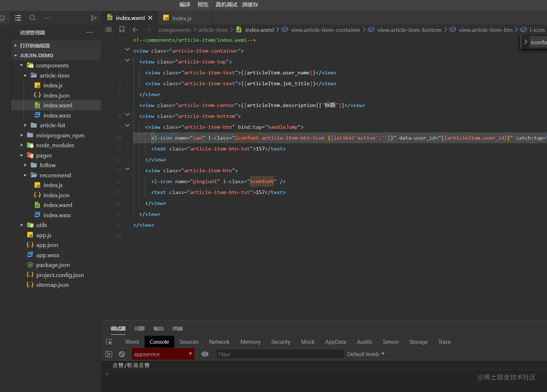Switch to the 终端 panel tab
Viewport: 547px width, 392px height.
[178, 329]
